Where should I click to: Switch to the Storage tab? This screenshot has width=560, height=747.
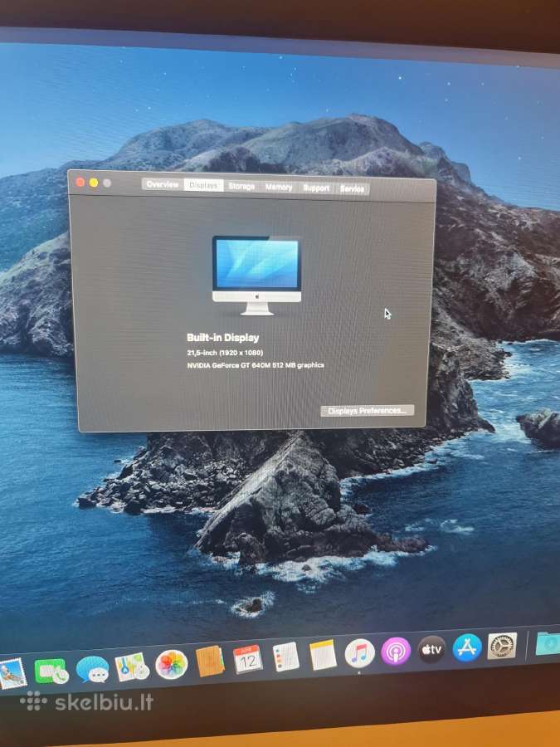coord(241,186)
